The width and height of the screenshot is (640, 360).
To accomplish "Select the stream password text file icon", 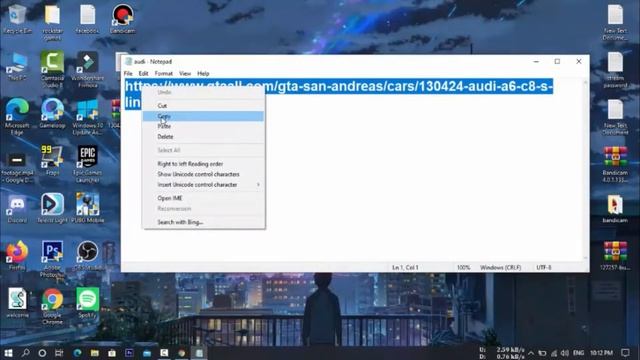I will coord(615,70).
